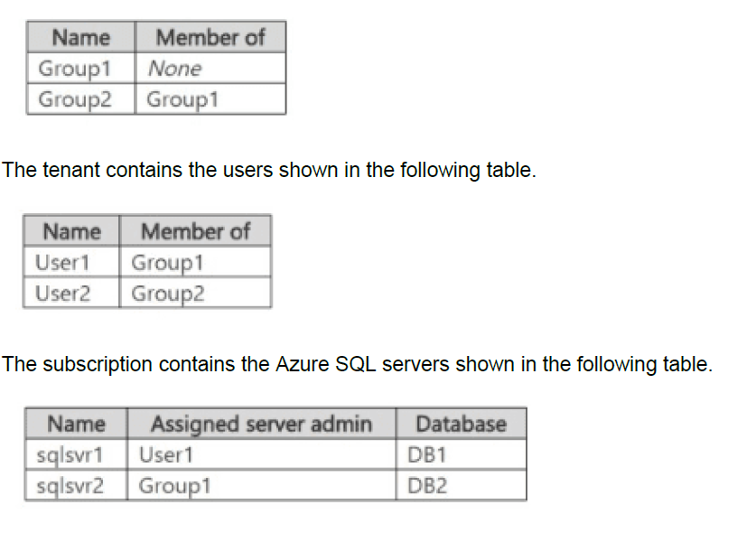
Task: Click the "Name" header in the users table
Action: coord(71,232)
